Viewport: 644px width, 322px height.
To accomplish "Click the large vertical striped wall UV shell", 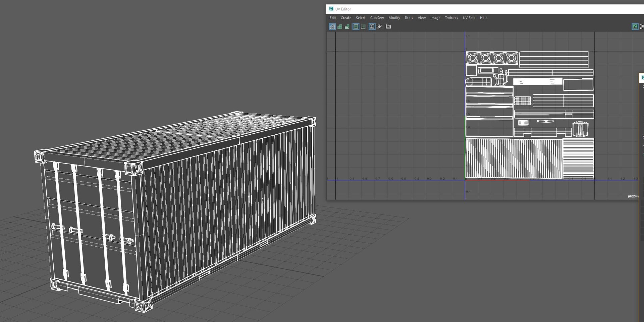I will click(x=514, y=158).
